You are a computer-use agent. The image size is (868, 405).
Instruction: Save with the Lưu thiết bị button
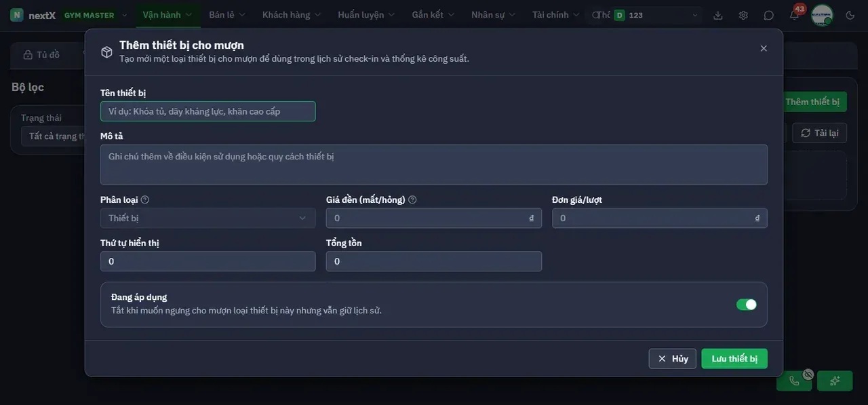734,359
